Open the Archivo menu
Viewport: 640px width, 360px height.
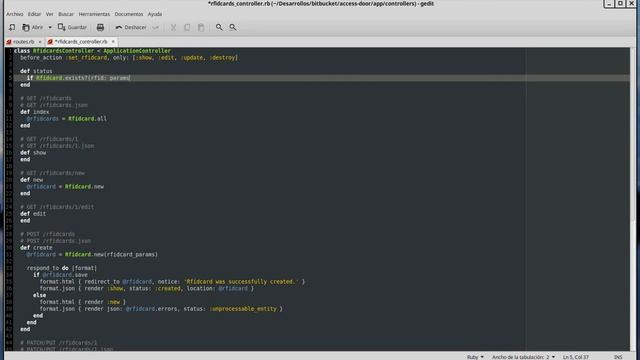[x=15, y=14]
